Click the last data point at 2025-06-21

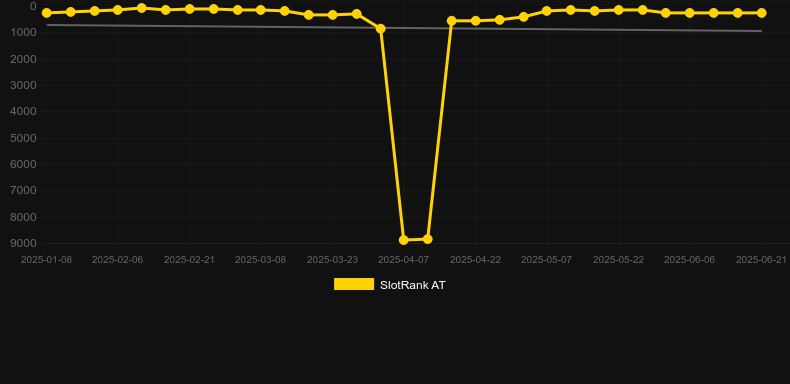coord(762,13)
